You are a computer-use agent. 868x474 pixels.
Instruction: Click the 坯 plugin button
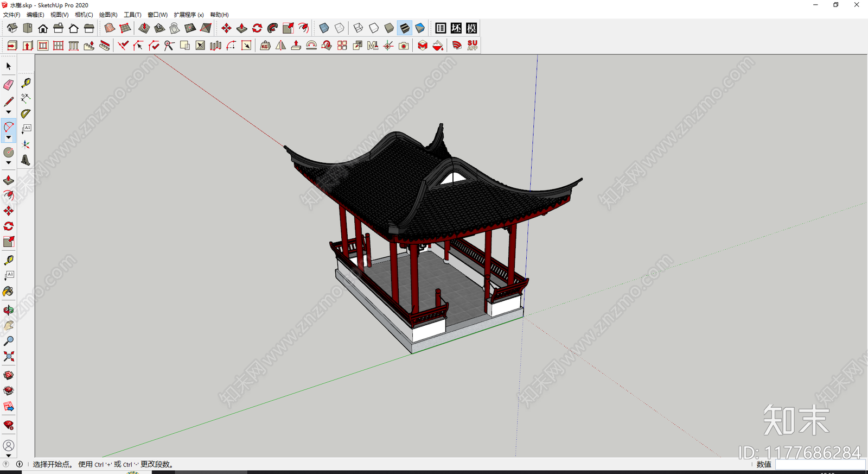coord(456,28)
